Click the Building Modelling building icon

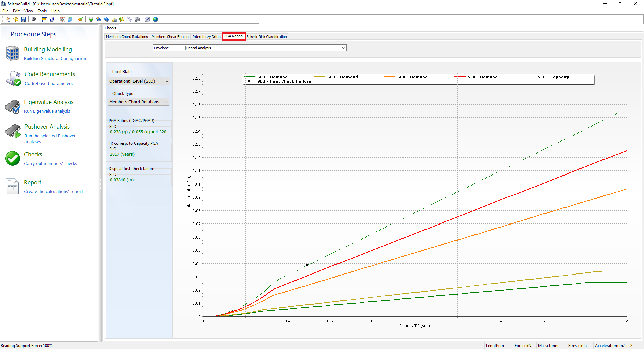[13, 53]
